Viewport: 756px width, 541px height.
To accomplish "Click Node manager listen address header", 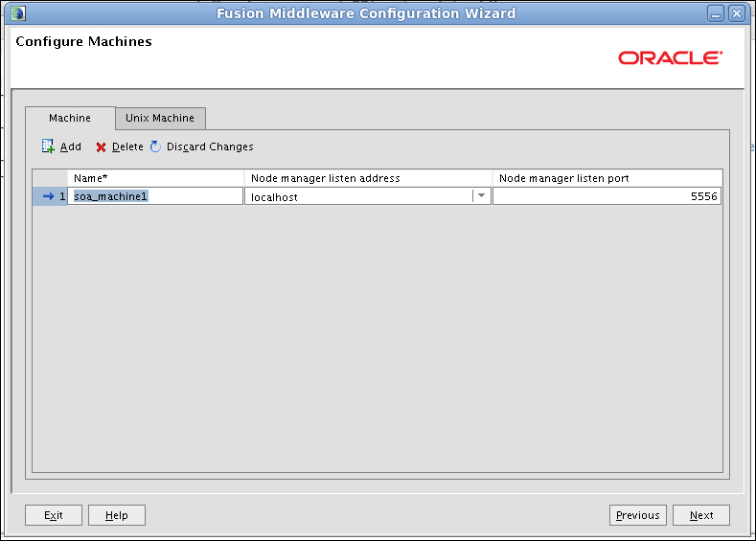I will 368,178.
